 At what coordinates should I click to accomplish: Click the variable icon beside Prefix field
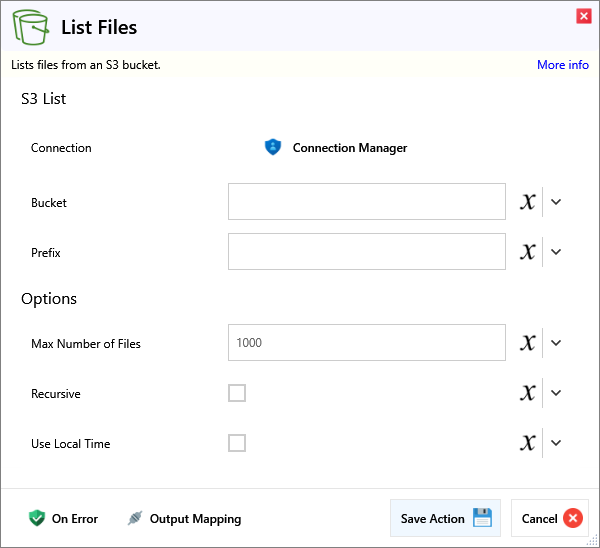528,252
